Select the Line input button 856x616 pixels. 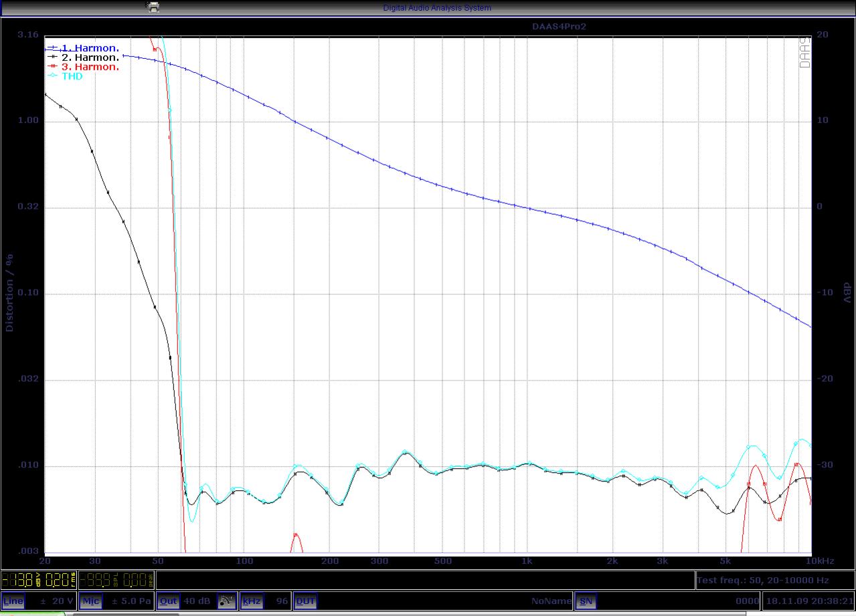13,601
